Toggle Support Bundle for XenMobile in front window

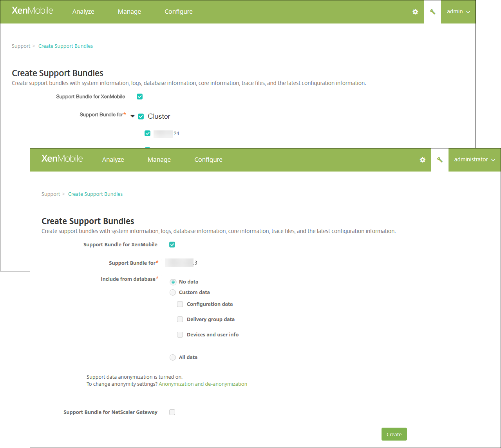172,245
